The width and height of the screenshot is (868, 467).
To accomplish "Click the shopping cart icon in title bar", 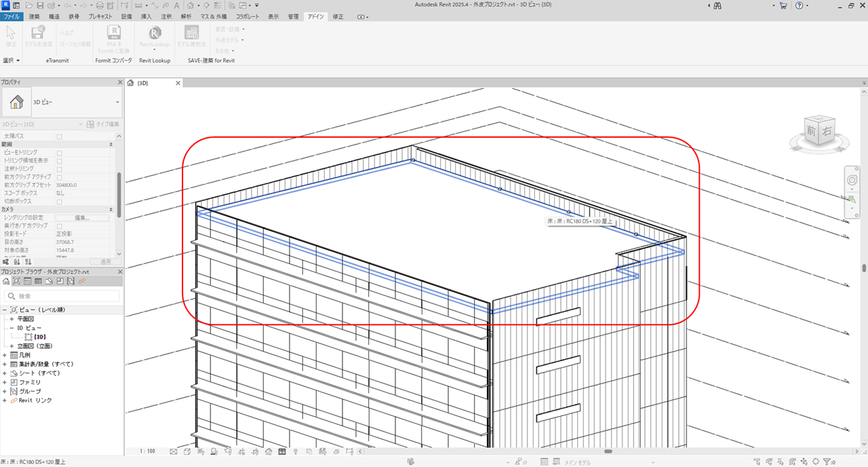I will [783, 5].
